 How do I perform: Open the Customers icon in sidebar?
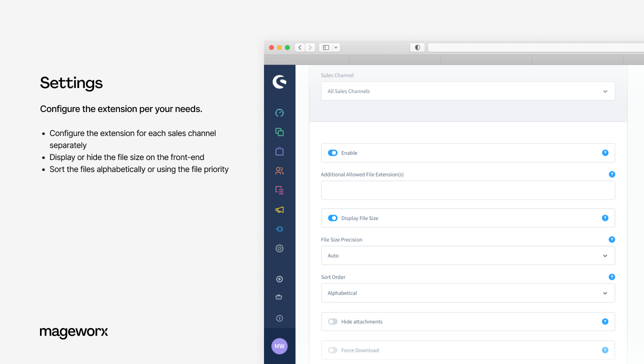tap(279, 171)
